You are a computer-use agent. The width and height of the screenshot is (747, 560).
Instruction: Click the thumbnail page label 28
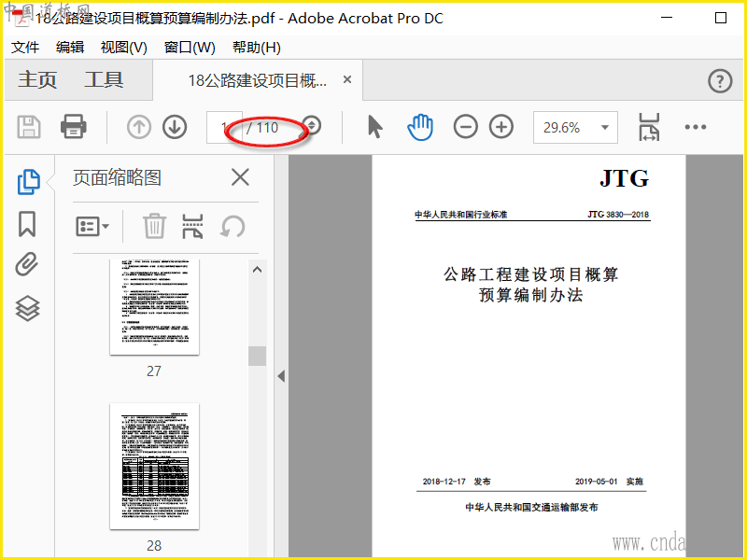[154, 545]
